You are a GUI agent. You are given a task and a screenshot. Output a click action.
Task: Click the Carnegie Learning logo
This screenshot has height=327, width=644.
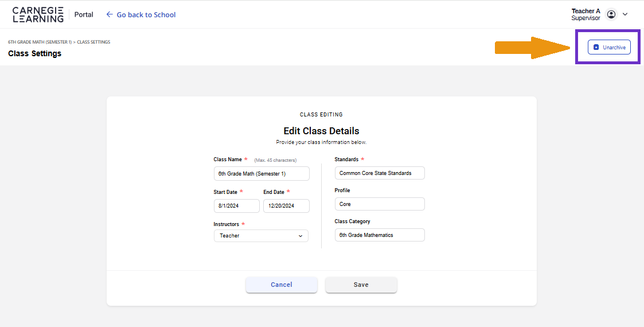(x=38, y=14)
